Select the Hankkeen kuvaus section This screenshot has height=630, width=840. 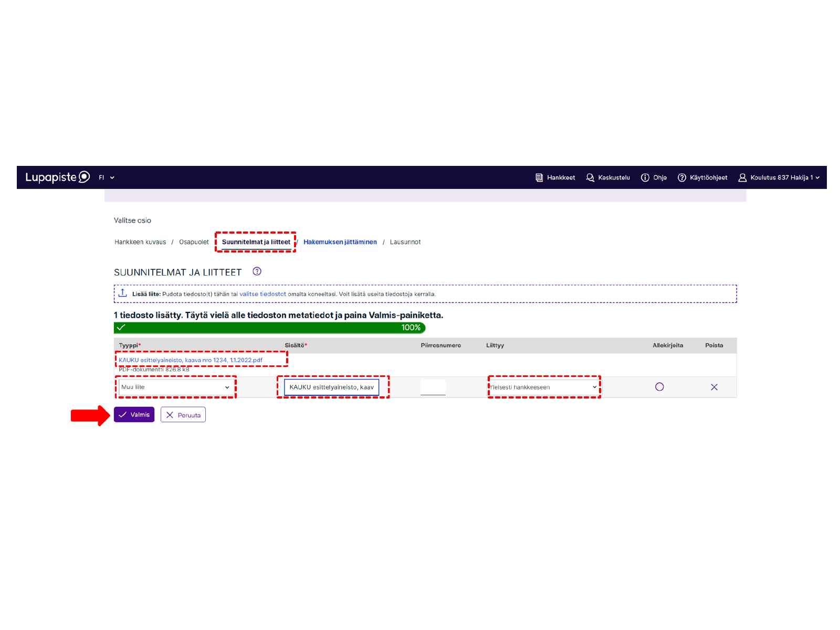pos(140,242)
